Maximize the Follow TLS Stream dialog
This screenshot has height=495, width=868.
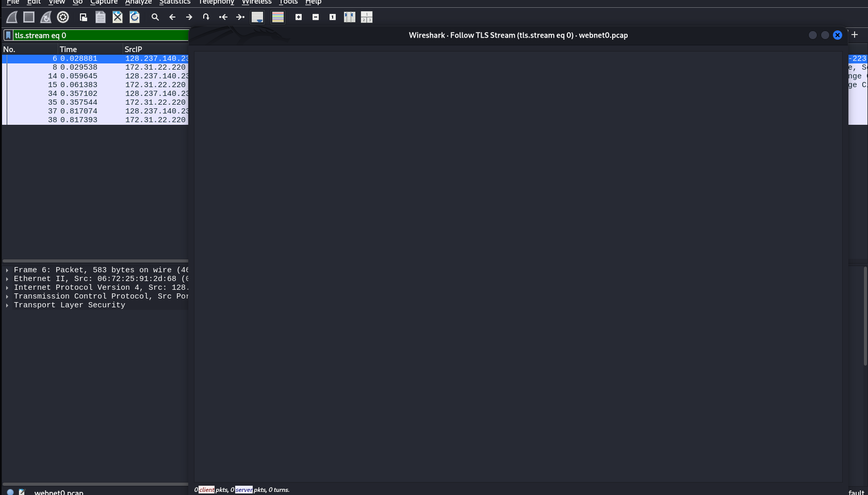(825, 35)
